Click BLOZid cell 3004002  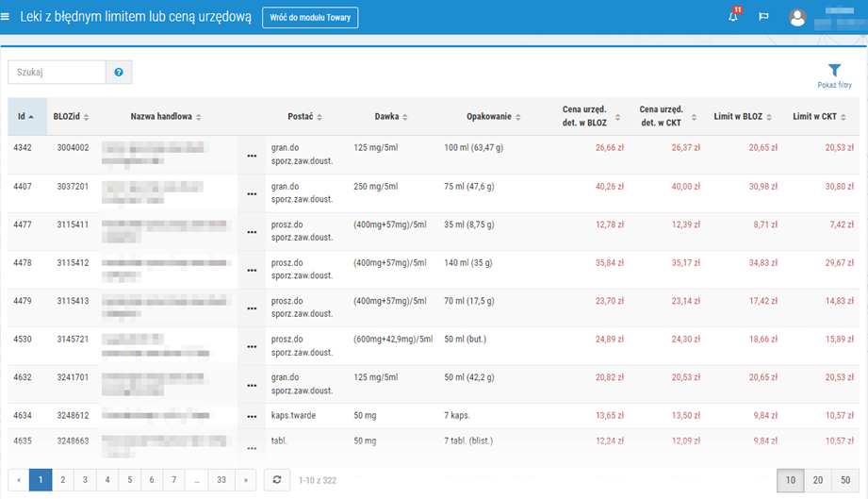pos(73,147)
